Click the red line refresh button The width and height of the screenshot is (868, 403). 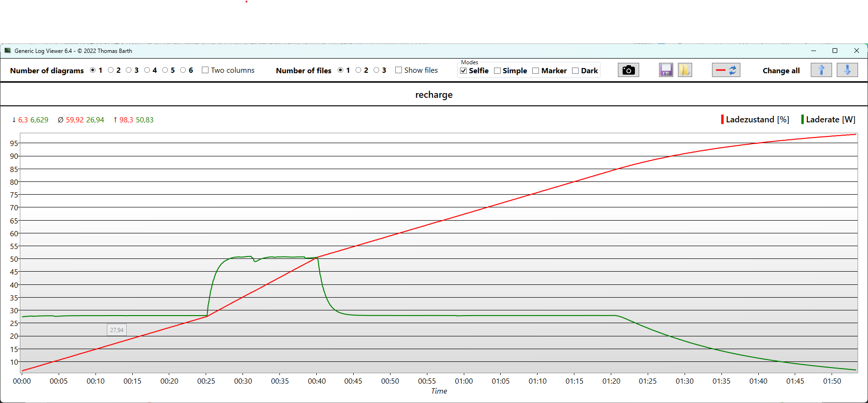point(726,70)
